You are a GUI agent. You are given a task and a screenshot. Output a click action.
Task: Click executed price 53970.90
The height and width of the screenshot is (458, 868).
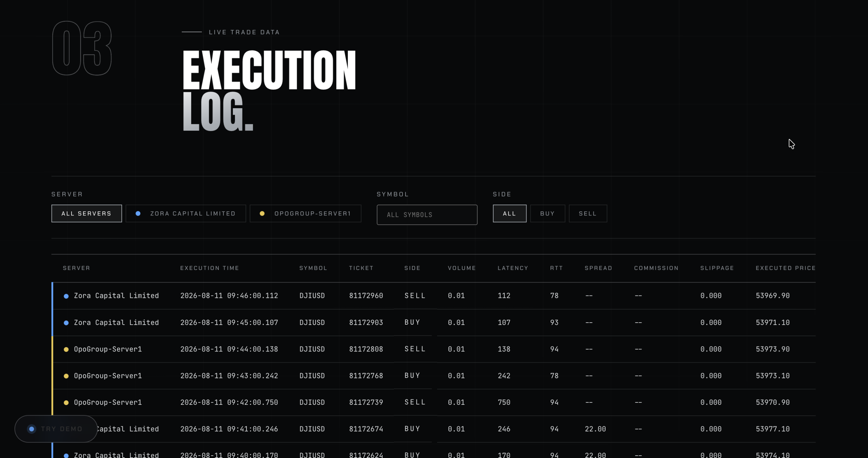(x=773, y=402)
